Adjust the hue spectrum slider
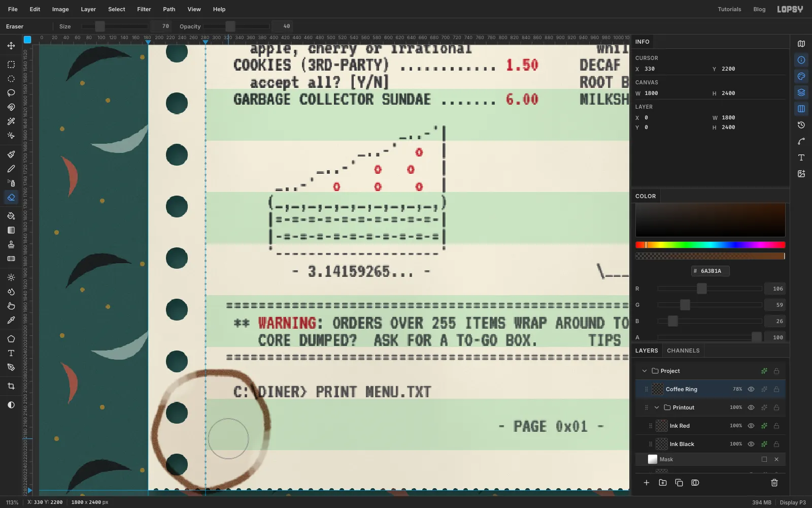The width and height of the screenshot is (812, 508). [710, 245]
